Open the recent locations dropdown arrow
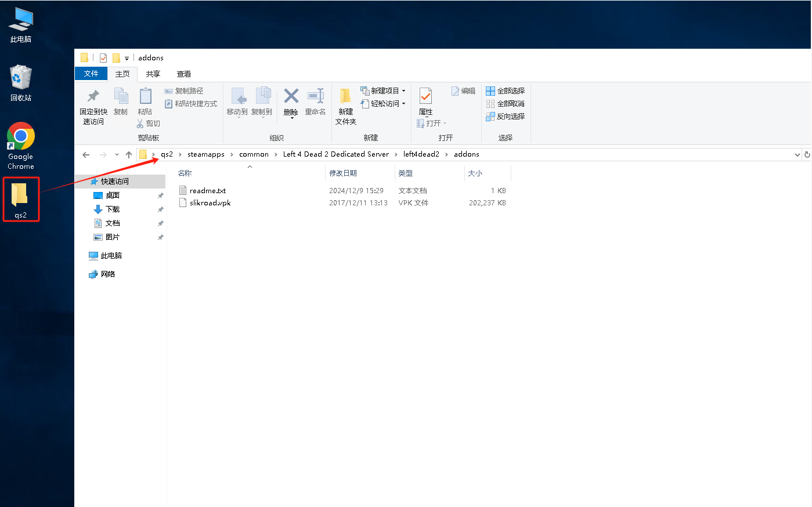 tap(117, 154)
